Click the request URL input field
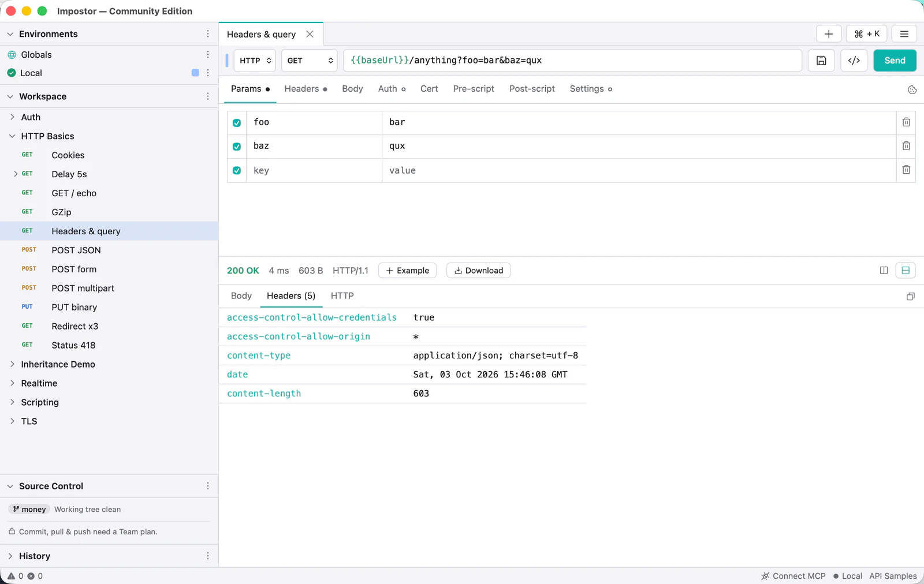Screen dimensions: 924x584 [x=572, y=61]
